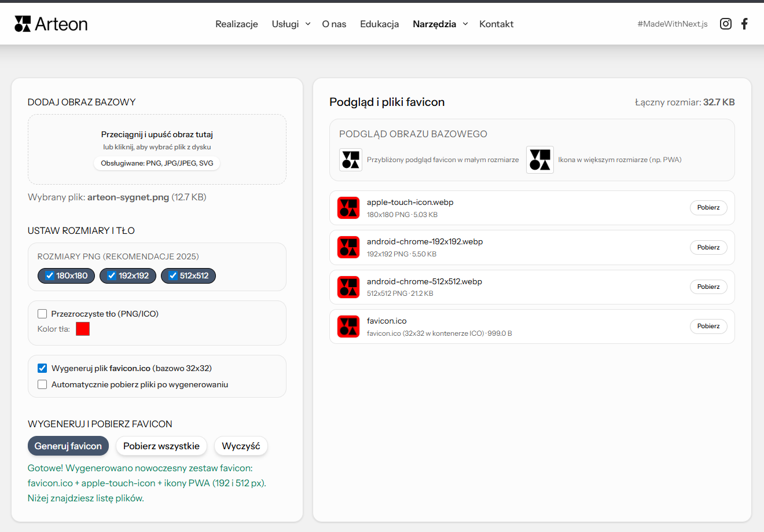Click the Pobierz wszystkie button

161,446
